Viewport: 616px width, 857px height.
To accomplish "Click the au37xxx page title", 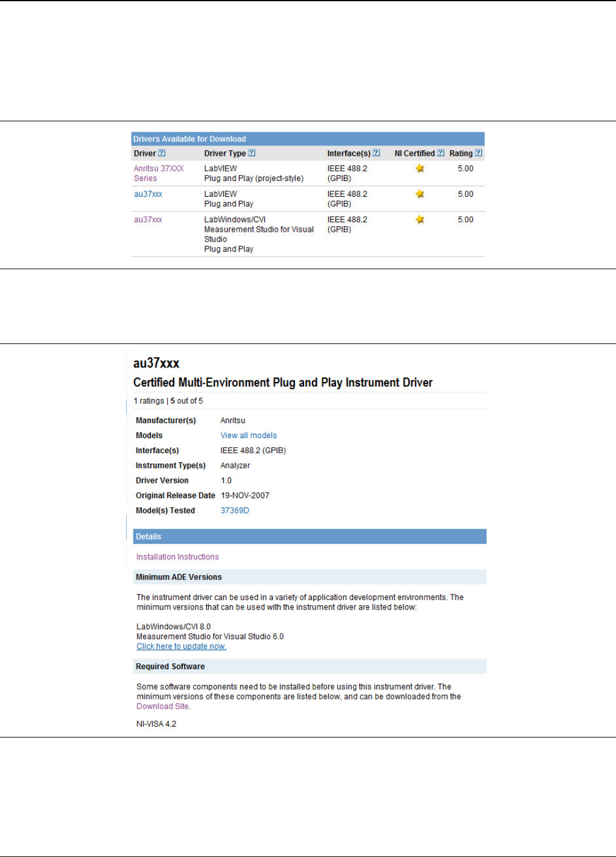I will (x=156, y=363).
